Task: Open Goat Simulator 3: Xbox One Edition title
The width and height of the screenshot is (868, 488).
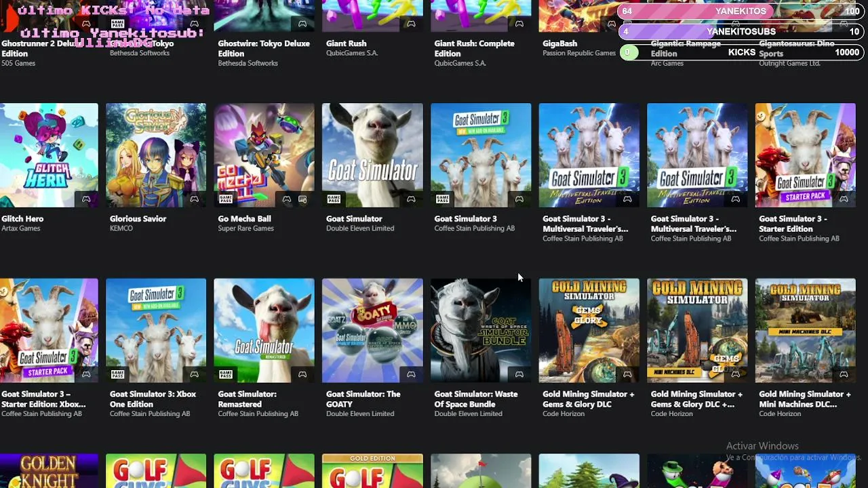Action: click(x=153, y=399)
